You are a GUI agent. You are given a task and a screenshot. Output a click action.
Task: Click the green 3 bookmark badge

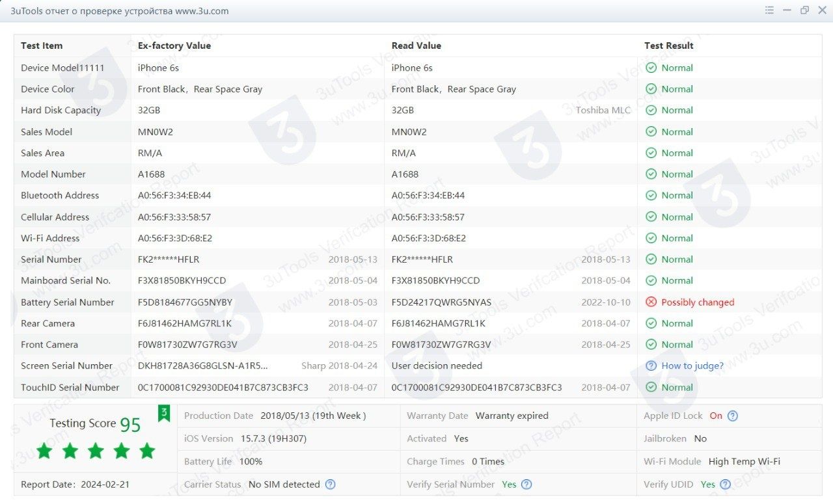click(164, 413)
